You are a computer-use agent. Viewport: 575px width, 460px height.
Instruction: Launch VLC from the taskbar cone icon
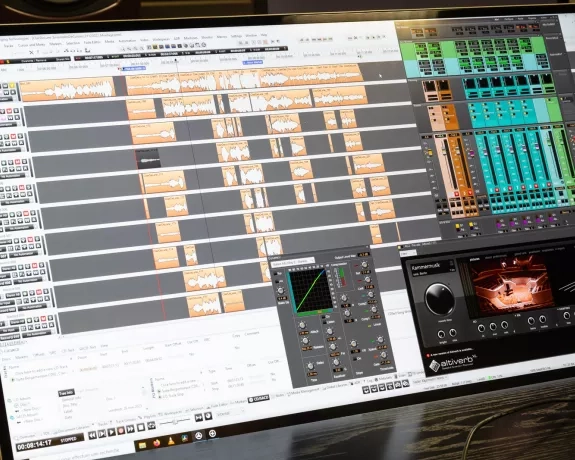(171, 441)
